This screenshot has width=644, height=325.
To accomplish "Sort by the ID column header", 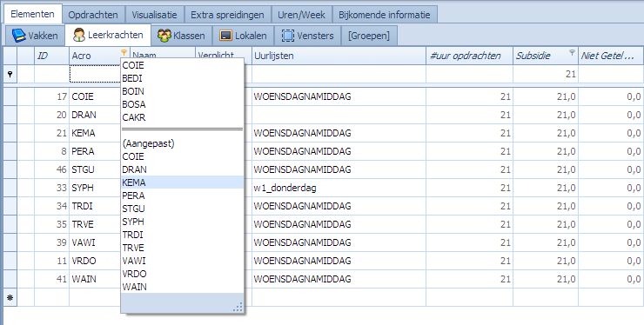I will coord(51,56).
